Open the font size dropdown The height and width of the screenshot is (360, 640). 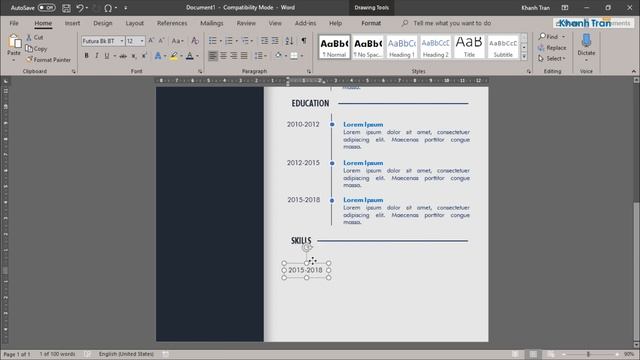[142, 41]
